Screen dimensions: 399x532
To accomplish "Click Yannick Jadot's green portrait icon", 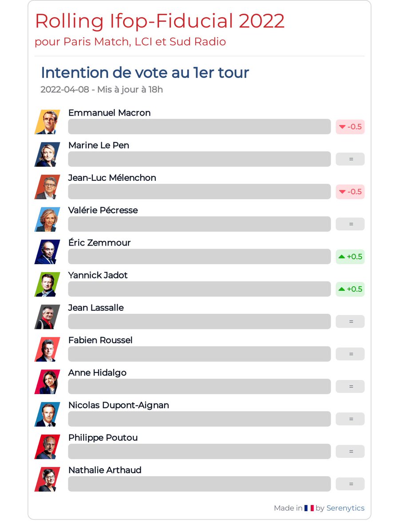I will pos(47,284).
